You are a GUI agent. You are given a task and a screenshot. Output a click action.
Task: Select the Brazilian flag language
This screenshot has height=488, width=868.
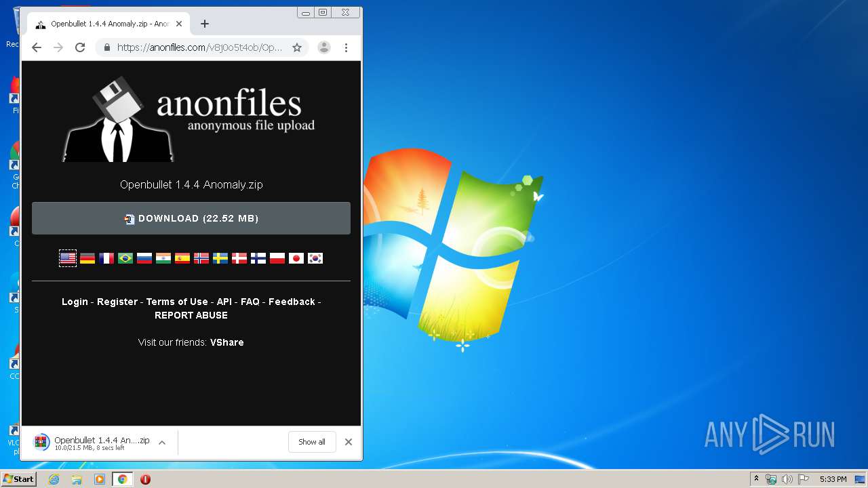[x=125, y=258]
